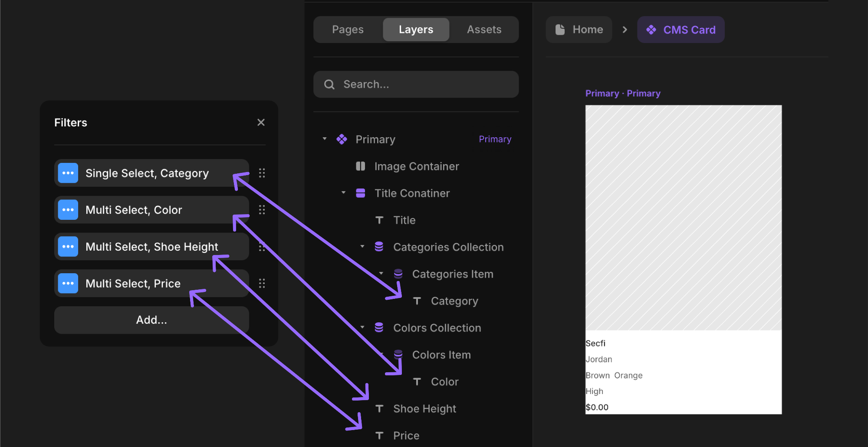Viewport: 868px width, 447px height.
Task: Open the Assets tab
Action: [x=484, y=30]
